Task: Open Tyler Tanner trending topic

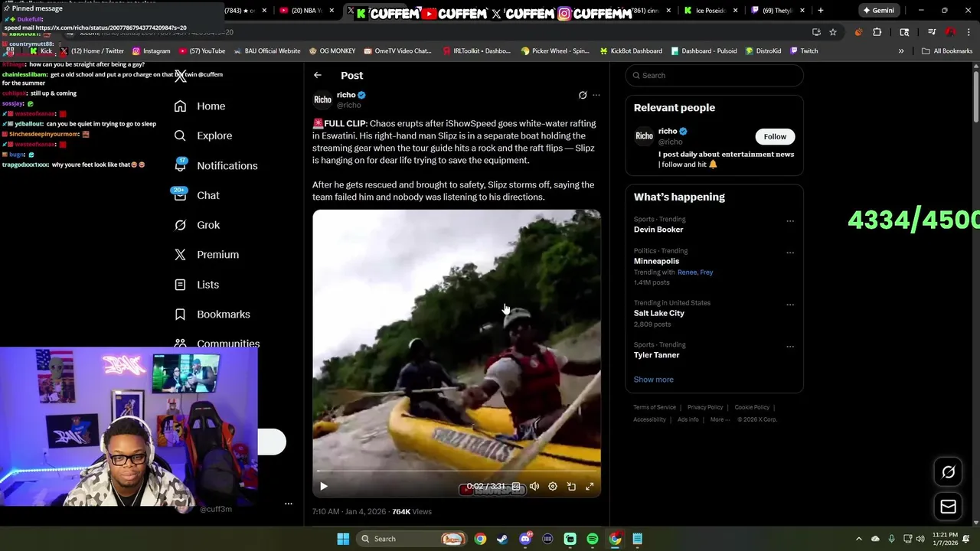Action: click(656, 355)
